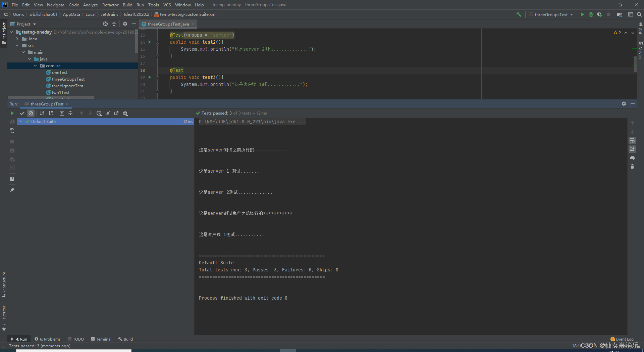Open test runner settings gear
644x352 pixels.
[125, 113]
